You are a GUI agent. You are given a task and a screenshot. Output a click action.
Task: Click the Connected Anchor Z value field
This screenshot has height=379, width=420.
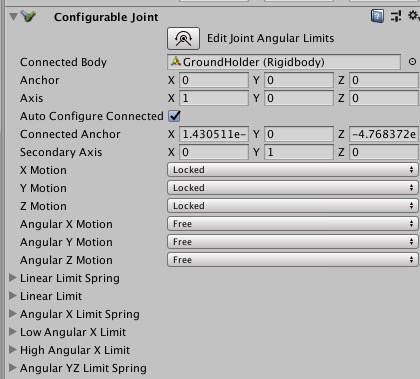pyautogui.click(x=384, y=134)
